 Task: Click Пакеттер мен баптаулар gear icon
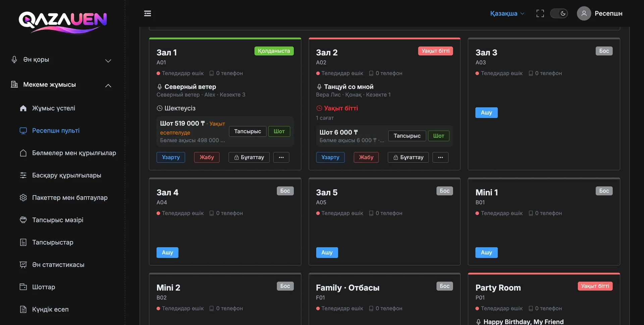[23, 198]
